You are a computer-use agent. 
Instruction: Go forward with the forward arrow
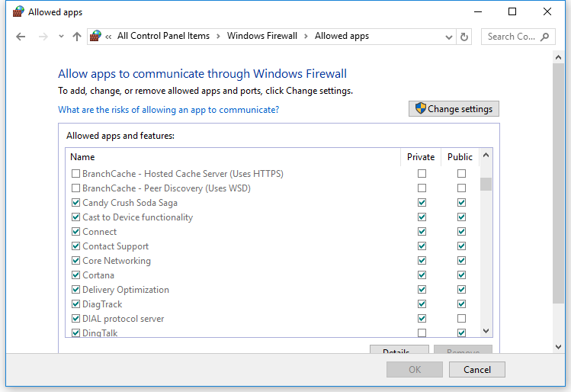coord(43,37)
